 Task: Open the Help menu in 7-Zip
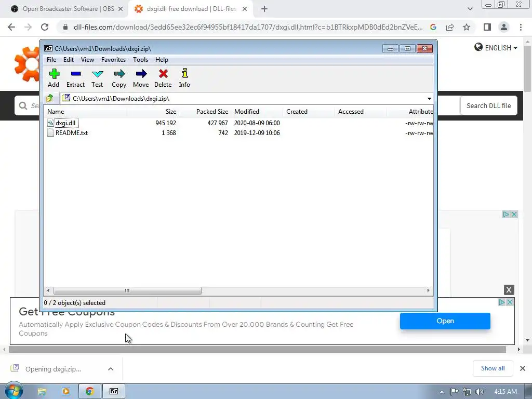click(x=162, y=60)
